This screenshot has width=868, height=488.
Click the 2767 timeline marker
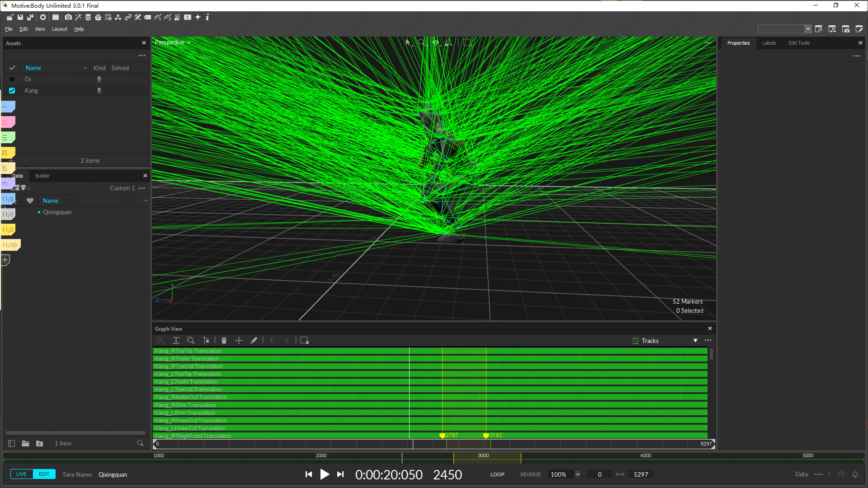click(x=442, y=436)
